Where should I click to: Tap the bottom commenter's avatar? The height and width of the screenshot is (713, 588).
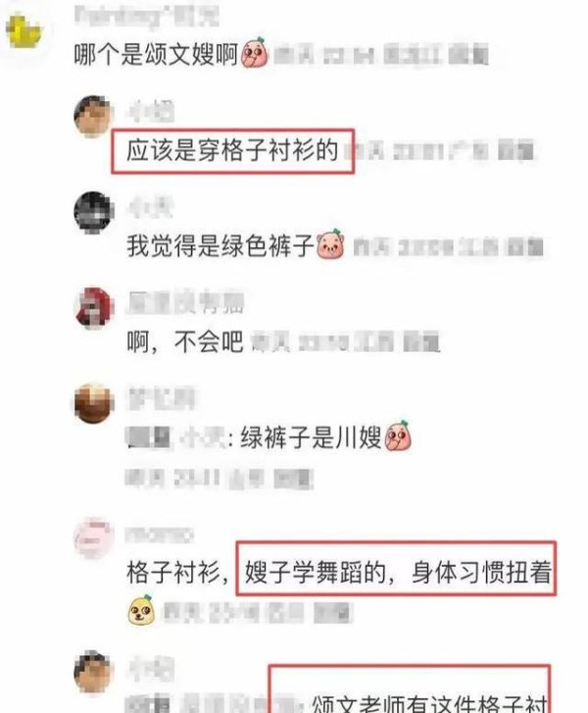tap(94, 672)
